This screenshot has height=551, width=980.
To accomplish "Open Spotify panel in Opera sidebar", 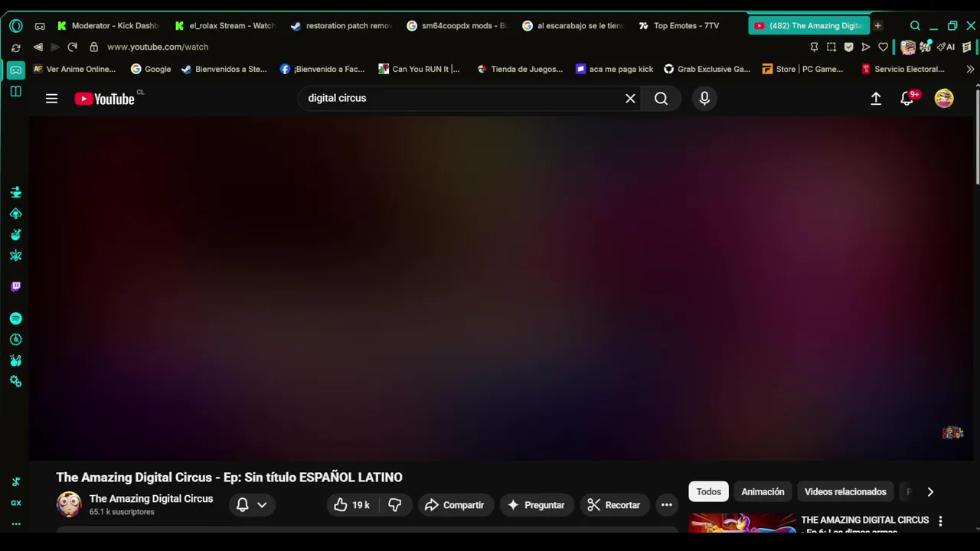I will coord(15,318).
